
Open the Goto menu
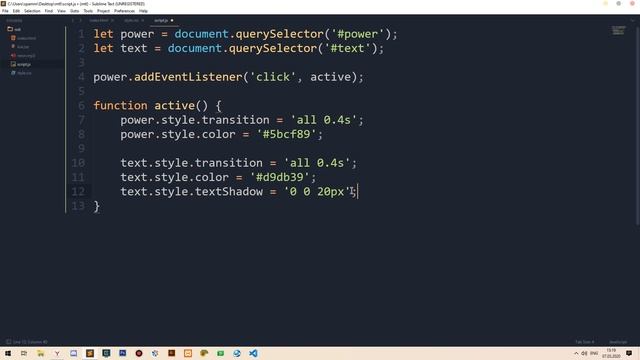click(75, 11)
